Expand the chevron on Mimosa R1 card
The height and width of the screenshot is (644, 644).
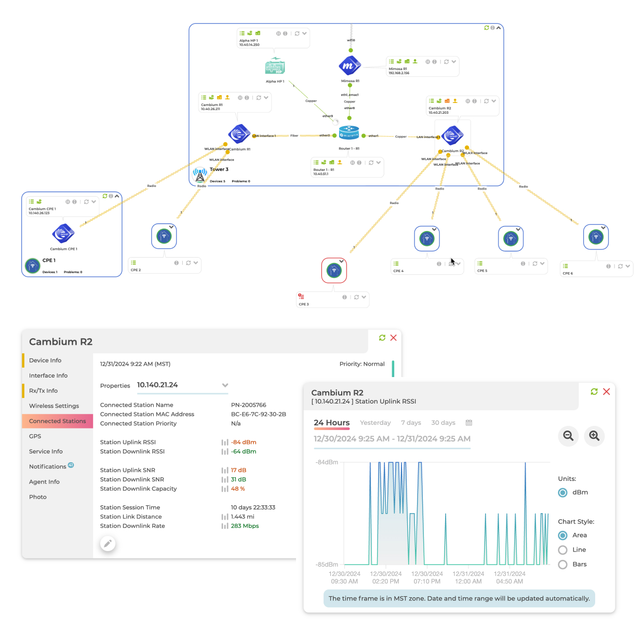coord(454,62)
